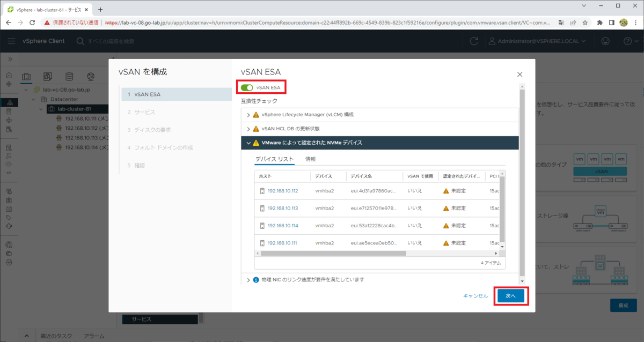
Task: Open Home from the sidebar
Action: 9,76
